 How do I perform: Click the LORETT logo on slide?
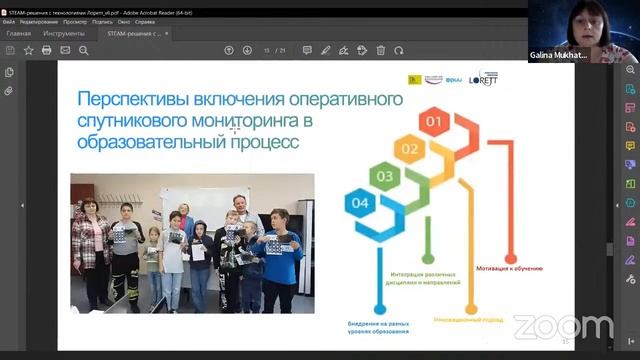[483, 79]
